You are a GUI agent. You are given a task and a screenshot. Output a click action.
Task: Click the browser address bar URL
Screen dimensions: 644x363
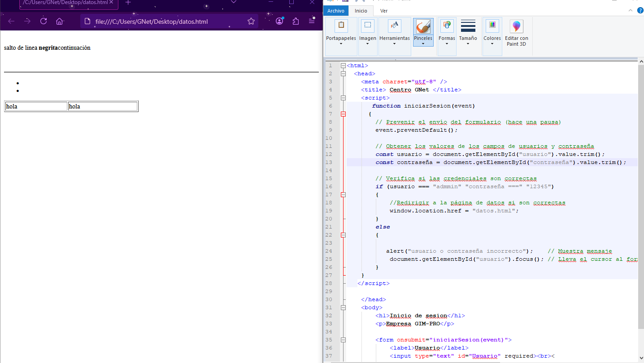(x=152, y=22)
